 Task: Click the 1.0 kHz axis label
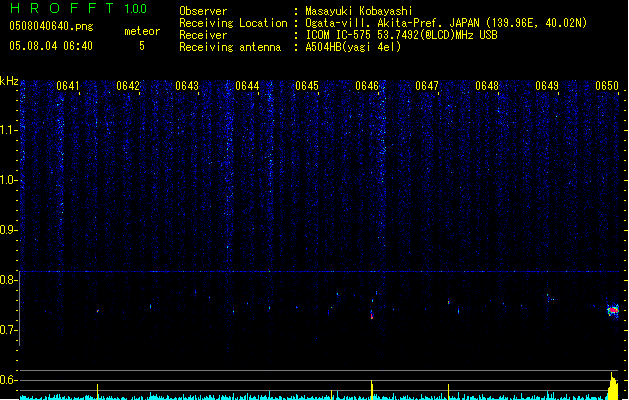coord(8,180)
